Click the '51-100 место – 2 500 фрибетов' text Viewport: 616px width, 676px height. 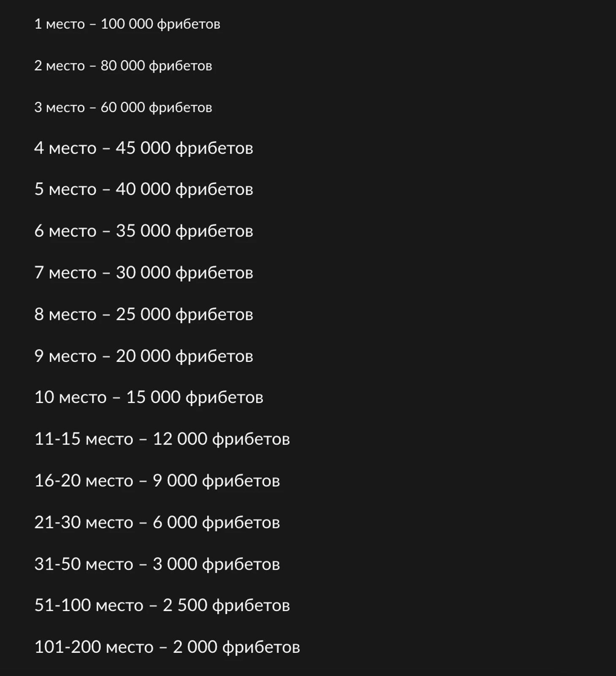[x=162, y=606]
